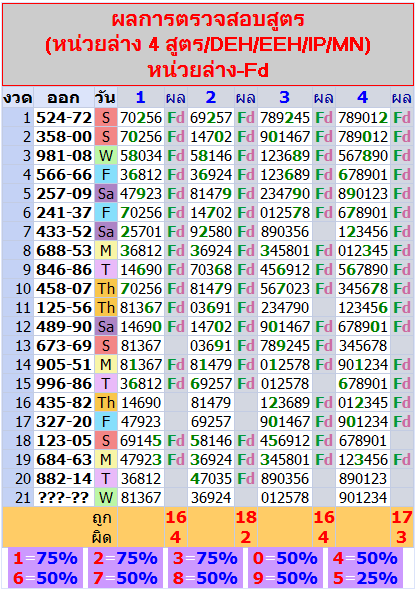Click the orange Th day cell in row 10
419x591 pixels.
(106, 289)
